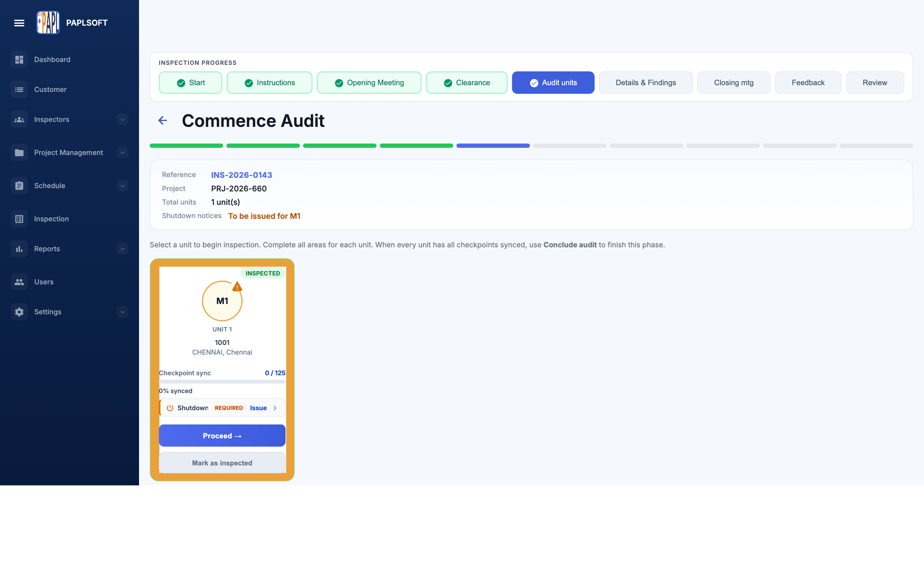Switch to Details & Findings step
This screenshot has width=924, height=567.
(646, 82)
